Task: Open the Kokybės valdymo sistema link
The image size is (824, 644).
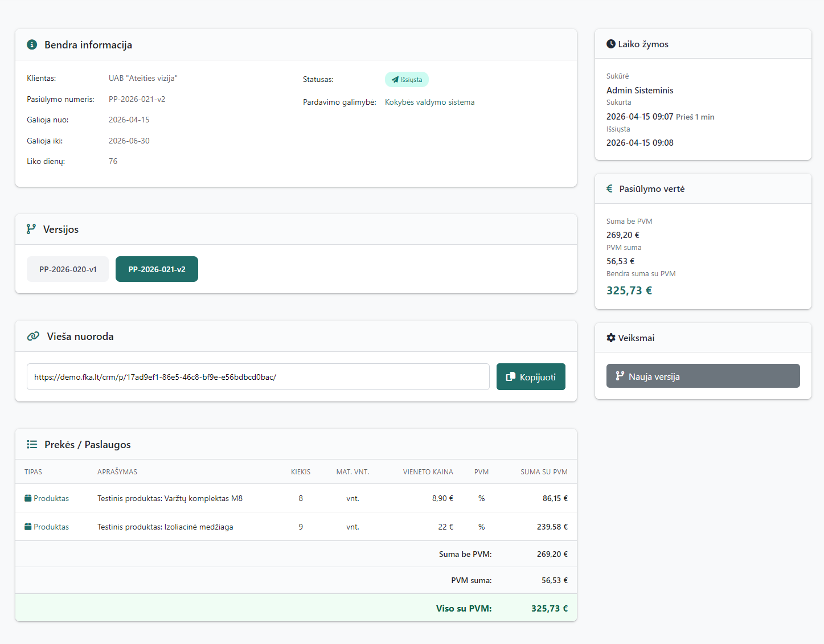Action: point(429,102)
